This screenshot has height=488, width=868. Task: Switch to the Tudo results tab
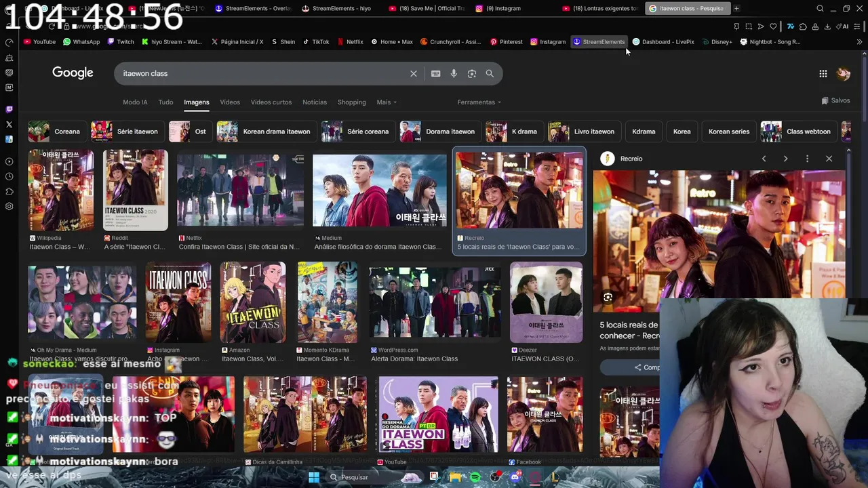pyautogui.click(x=165, y=102)
